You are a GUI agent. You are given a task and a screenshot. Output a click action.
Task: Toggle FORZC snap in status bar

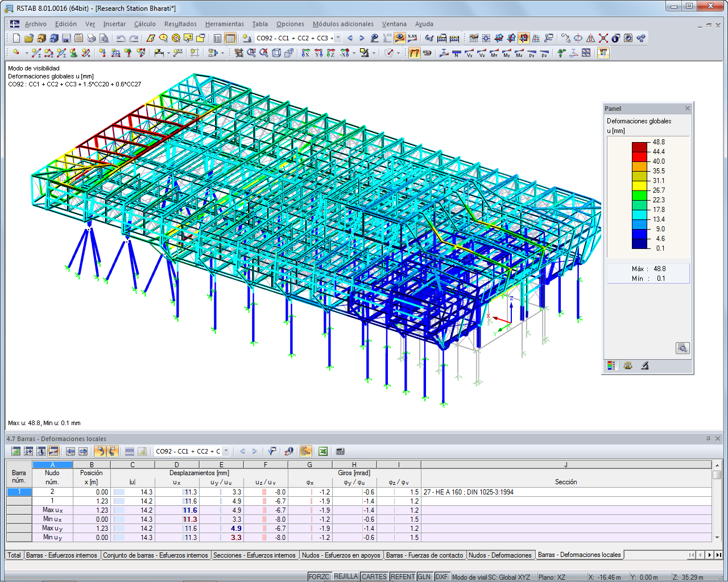coord(319,577)
